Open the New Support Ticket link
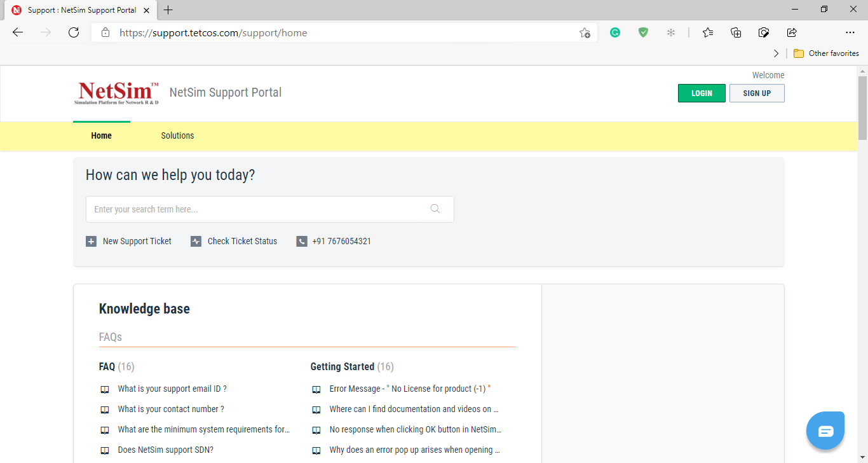Image resolution: width=868 pixels, height=463 pixels. click(137, 241)
